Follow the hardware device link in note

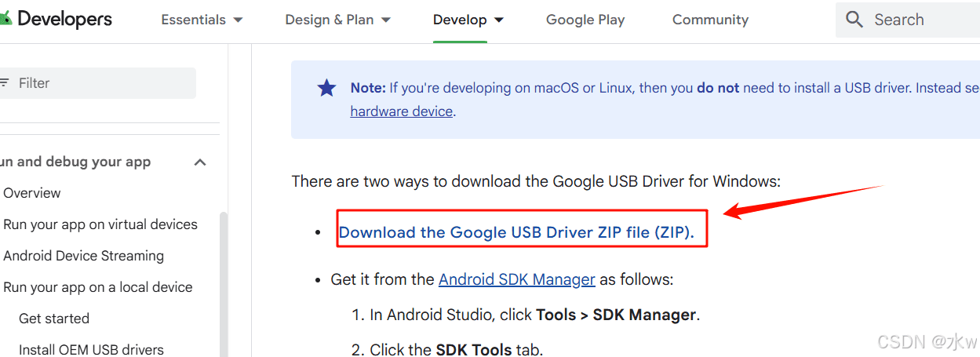[x=402, y=111]
